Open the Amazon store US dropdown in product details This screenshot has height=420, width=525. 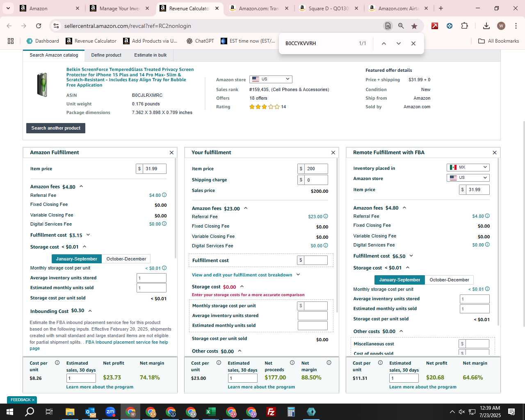pos(271,79)
